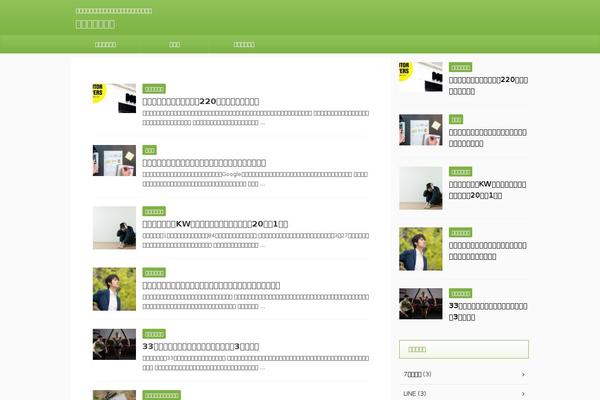
Task: Click main thumbnail of man before green foliage
Action: click(114, 289)
